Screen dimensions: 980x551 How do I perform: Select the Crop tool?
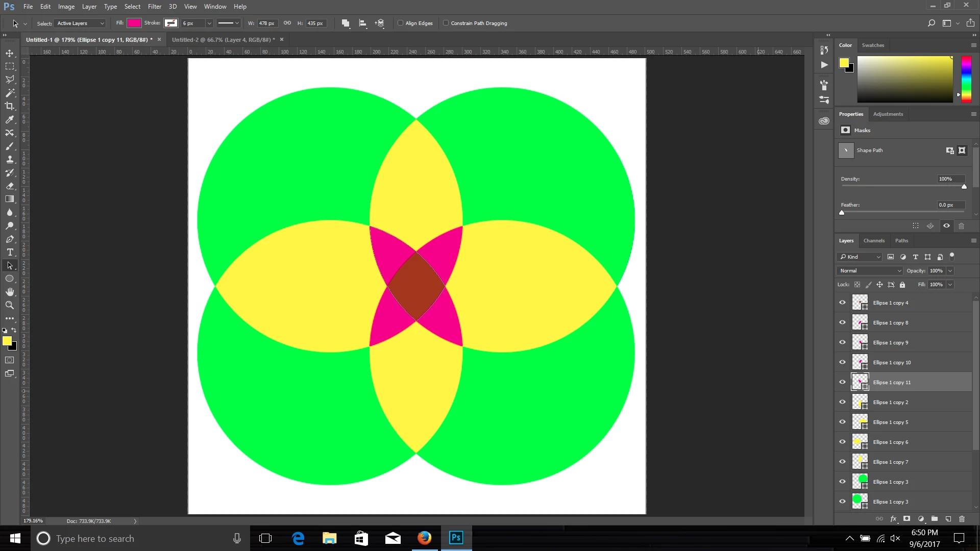click(x=10, y=106)
